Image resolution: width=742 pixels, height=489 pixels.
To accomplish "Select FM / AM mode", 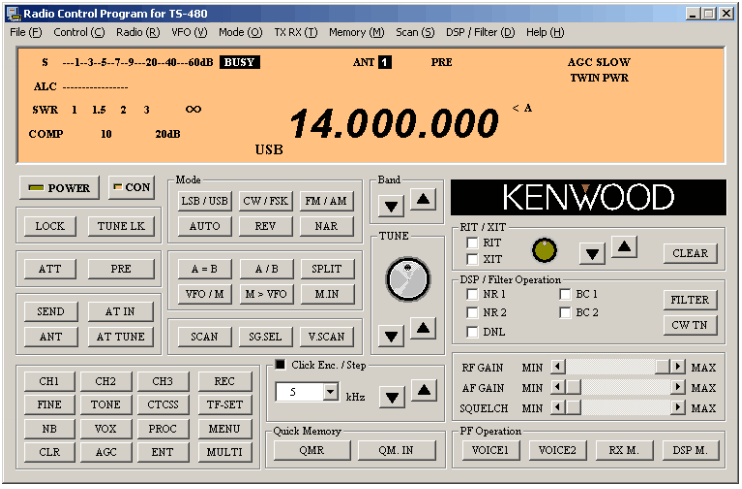I will click(x=326, y=201).
